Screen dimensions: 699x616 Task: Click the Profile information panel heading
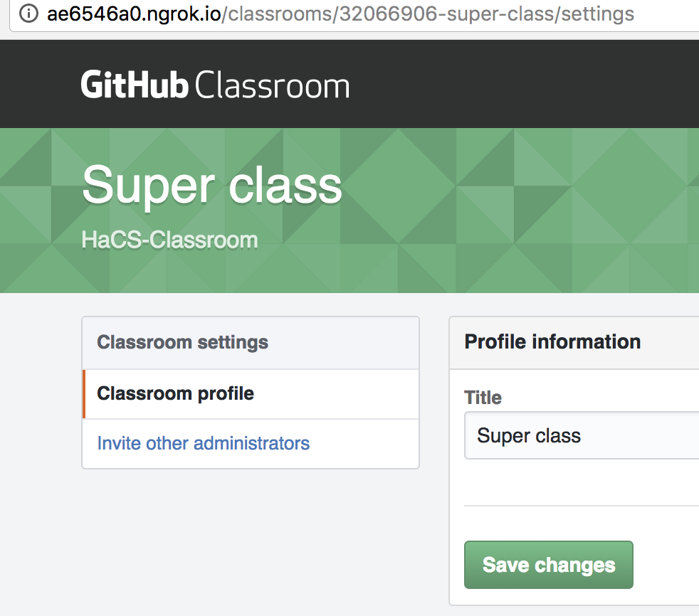click(552, 341)
